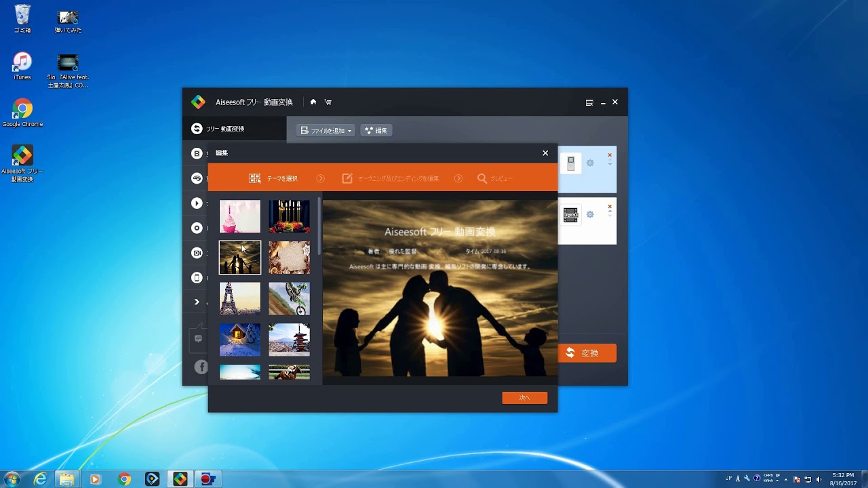Open File Explorer from taskbar

click(x=67, y=479)
